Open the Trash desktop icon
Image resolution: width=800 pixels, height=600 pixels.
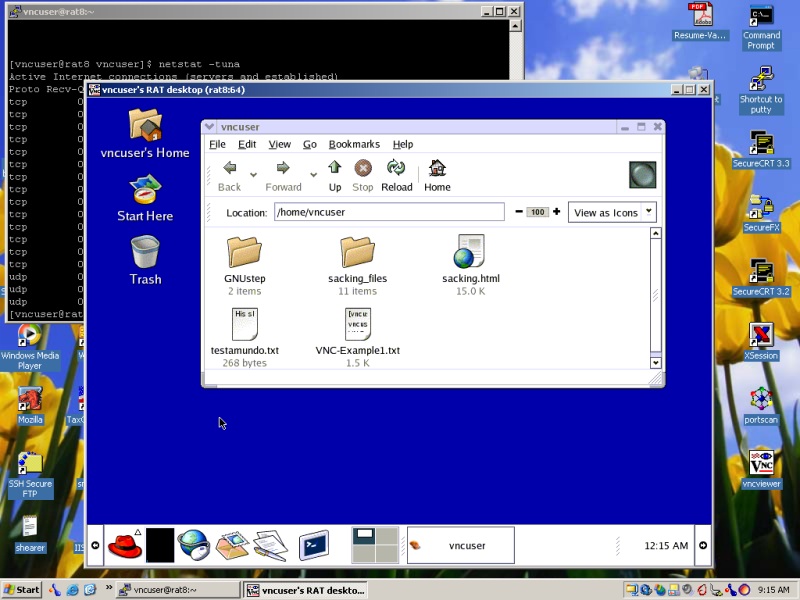(x=145, y=260)
